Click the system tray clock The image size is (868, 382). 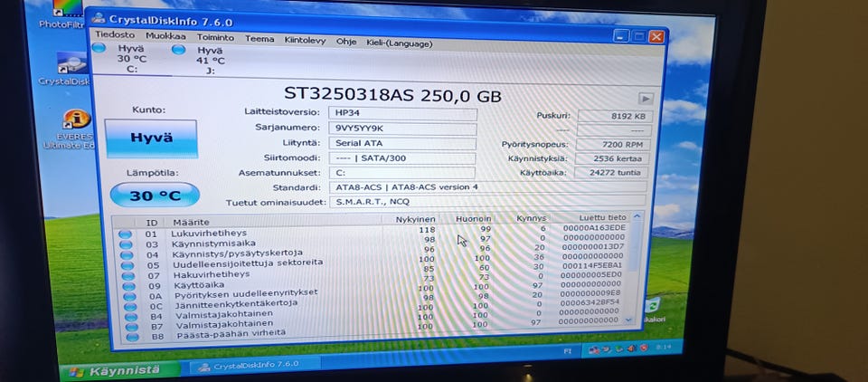pyautogui.click(x=662, y=347)
